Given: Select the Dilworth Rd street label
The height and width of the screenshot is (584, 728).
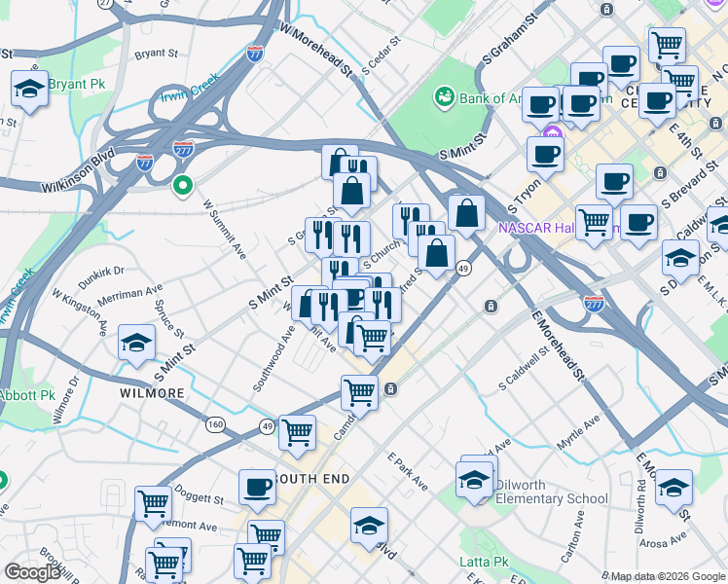Looking at the screenshot, I should (639, 506).
